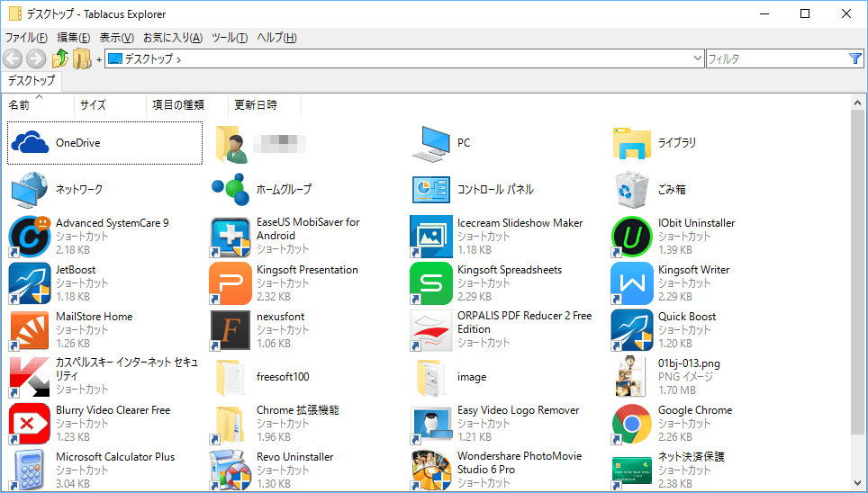Click the 'Google Chrome' name text
Screen dimensions: 868x493
coord(695,410)
